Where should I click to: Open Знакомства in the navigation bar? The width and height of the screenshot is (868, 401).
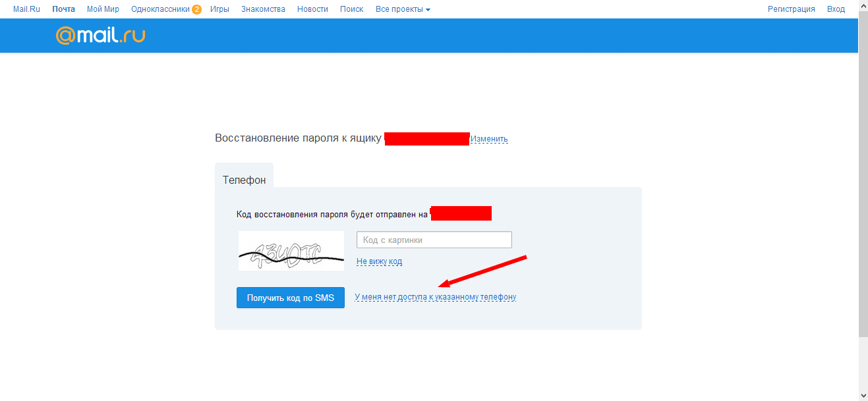click(263, 9)
